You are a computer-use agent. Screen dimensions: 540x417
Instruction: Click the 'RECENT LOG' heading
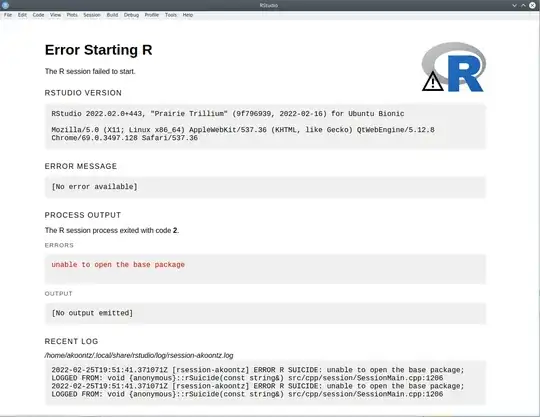(x=71, y=341)
